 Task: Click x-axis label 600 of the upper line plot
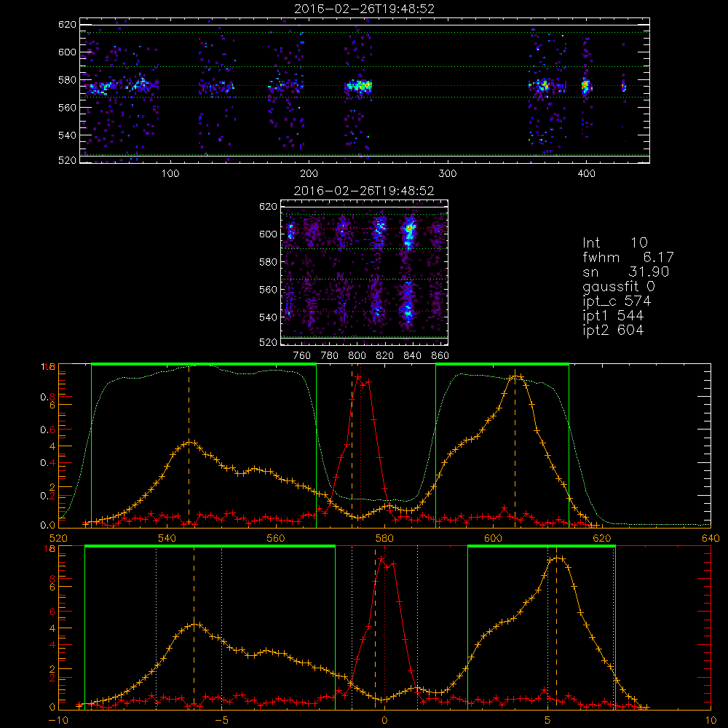pos(493,538)
